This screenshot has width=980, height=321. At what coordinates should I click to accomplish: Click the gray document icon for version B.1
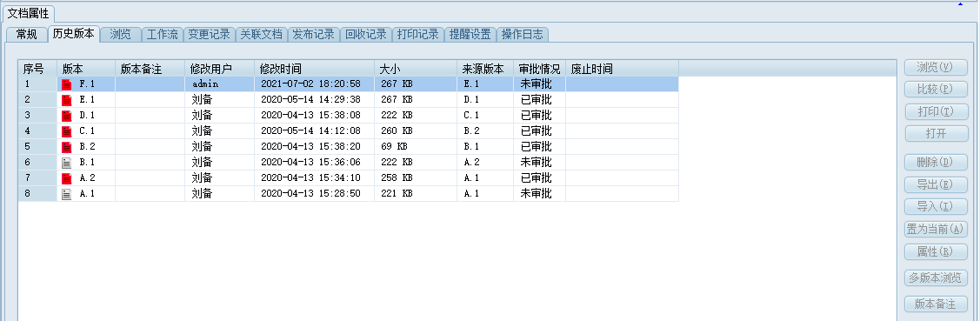point(67,162)
